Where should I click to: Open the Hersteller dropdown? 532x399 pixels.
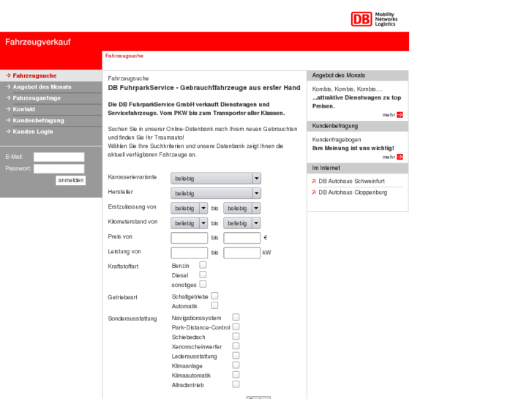(216, 193)
